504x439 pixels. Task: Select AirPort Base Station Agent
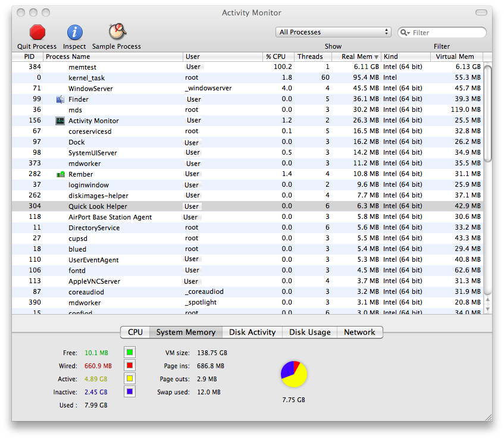[x=248, y=217]
